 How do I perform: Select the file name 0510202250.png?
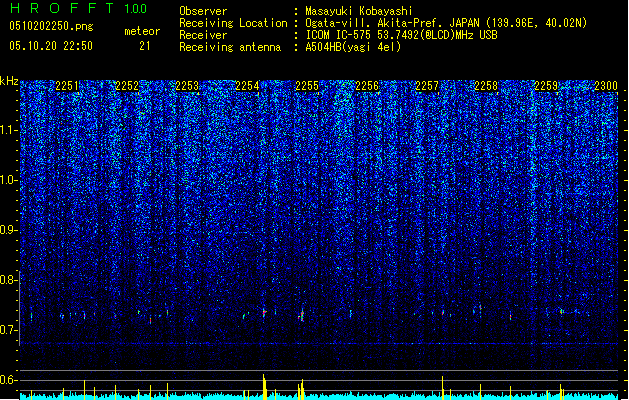click(x=51, y=26)
